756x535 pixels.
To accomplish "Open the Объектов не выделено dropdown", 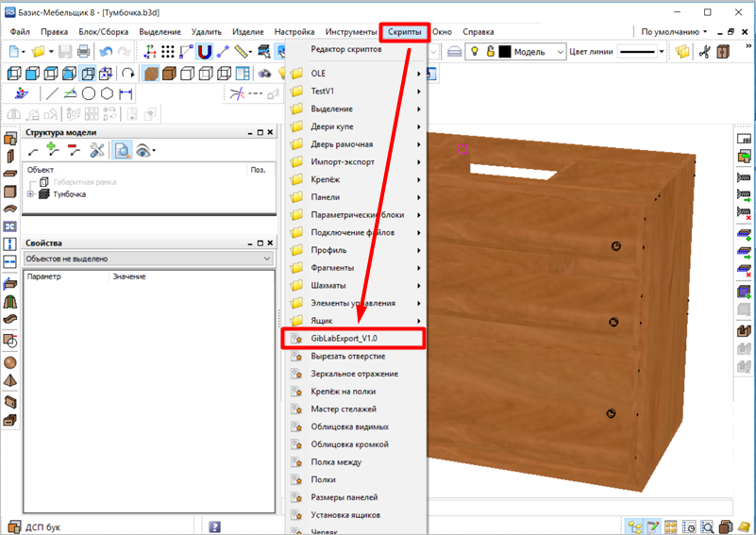I will tap(148, 259).
